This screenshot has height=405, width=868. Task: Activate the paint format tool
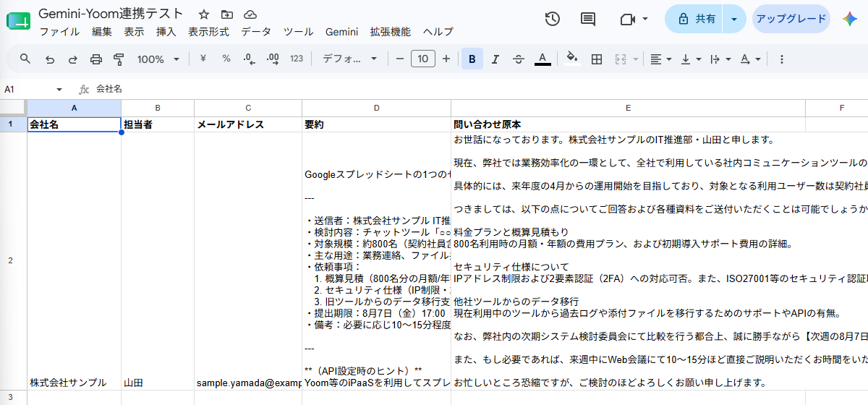119,59
